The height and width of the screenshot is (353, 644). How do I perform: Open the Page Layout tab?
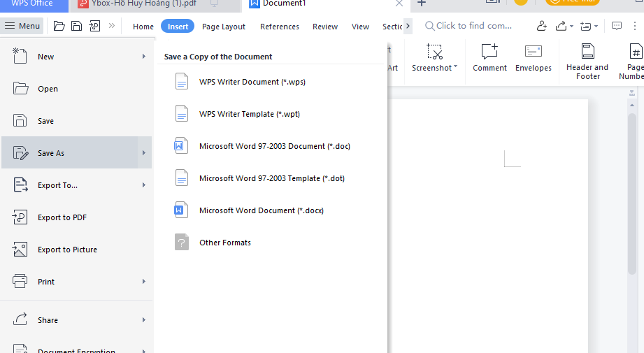pyautogui.click(x=224, y=27)
